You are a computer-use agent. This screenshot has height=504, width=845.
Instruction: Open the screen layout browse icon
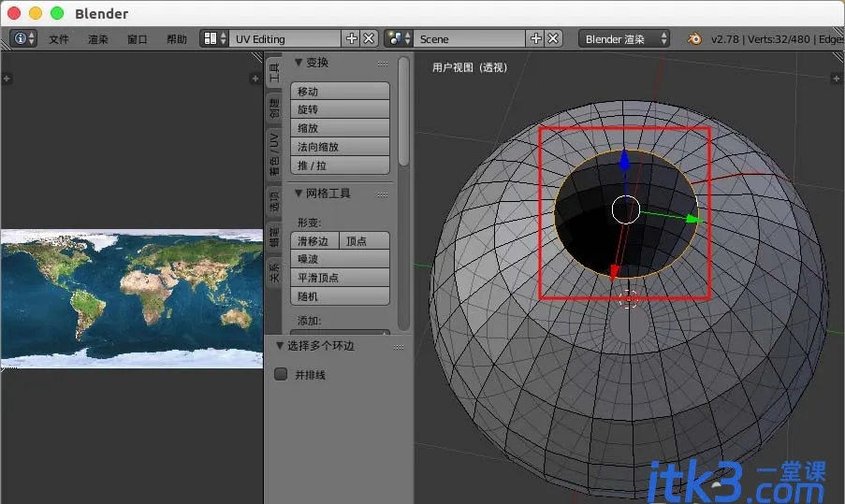tap(214, 38)
